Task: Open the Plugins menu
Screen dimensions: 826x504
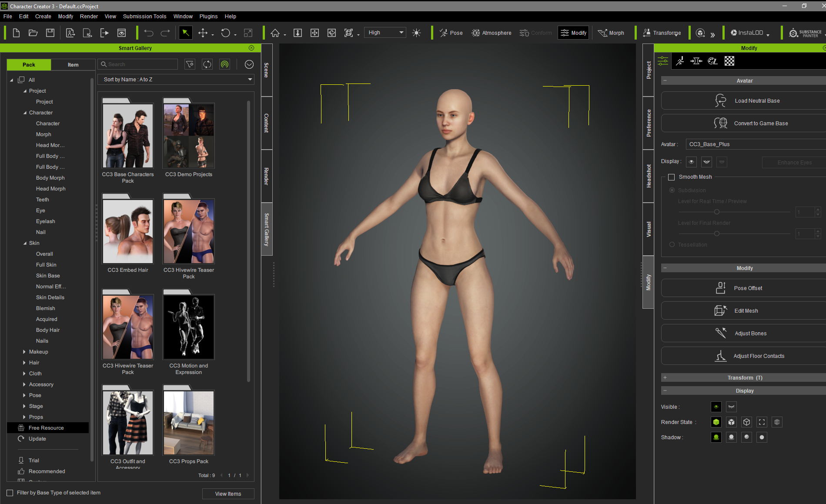Action: click(208, 17)
